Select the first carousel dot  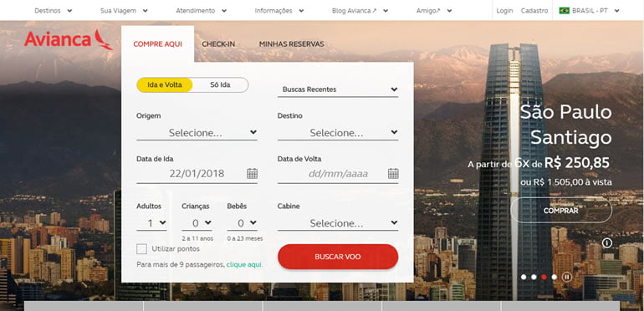pos(524,277)
